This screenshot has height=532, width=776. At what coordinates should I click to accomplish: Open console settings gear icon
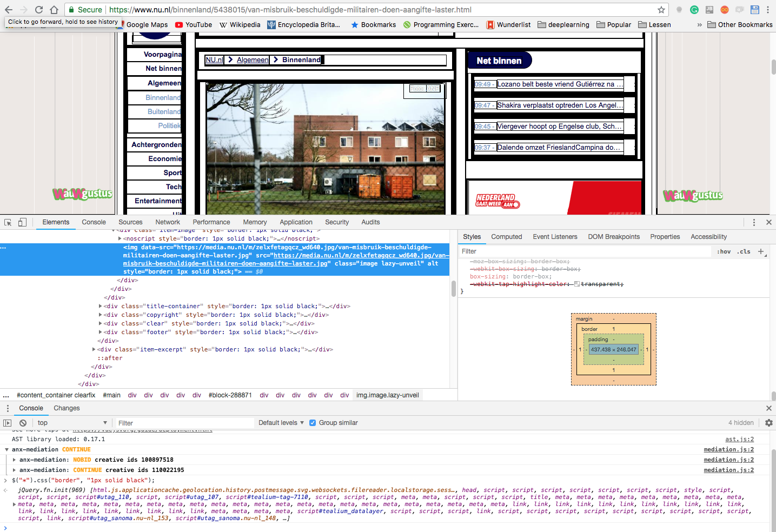[768, 423]
